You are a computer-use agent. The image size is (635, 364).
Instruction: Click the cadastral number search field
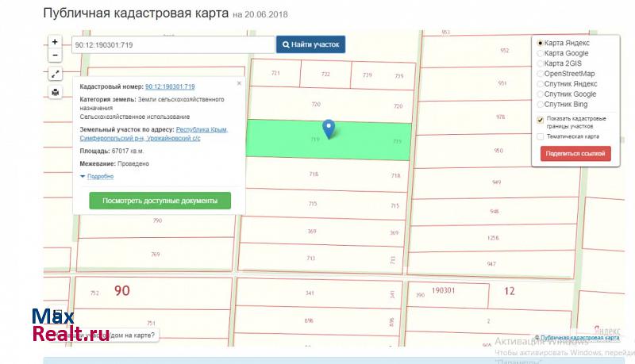[x=173, y=45]
